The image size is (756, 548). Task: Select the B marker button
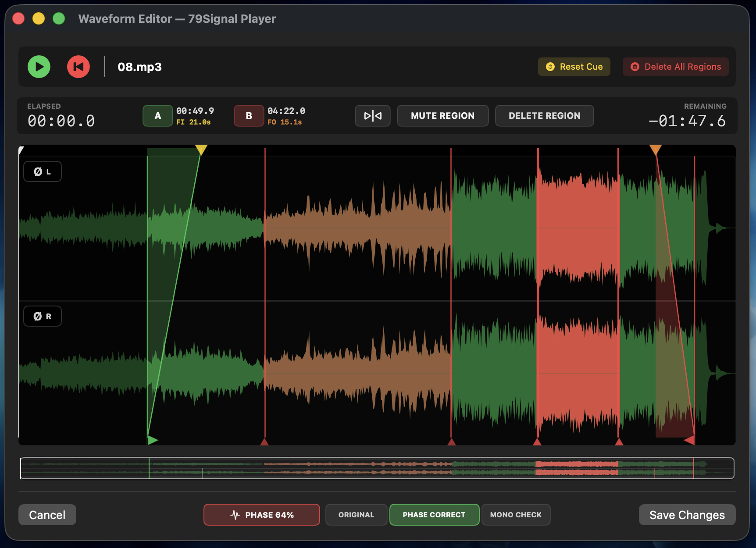pyautogui.click(x=249, y=116)
